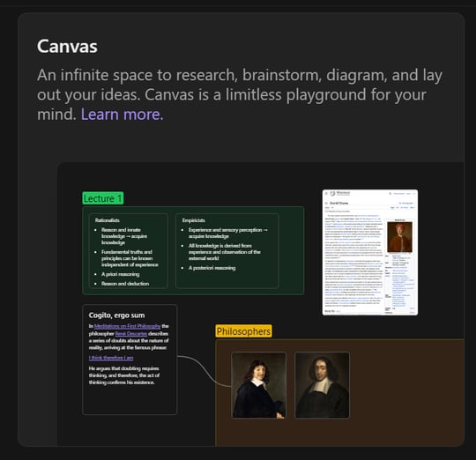Select the yellow Philosophers group label
This screenshot has height=460, width=476.
point(243,331)
